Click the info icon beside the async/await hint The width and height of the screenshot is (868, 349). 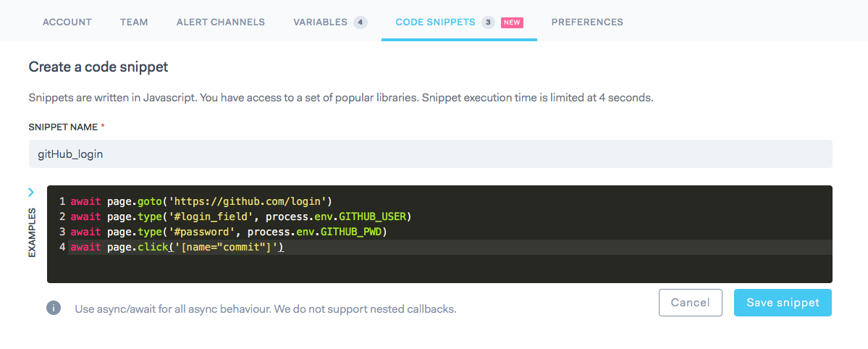tap(53, 308)
